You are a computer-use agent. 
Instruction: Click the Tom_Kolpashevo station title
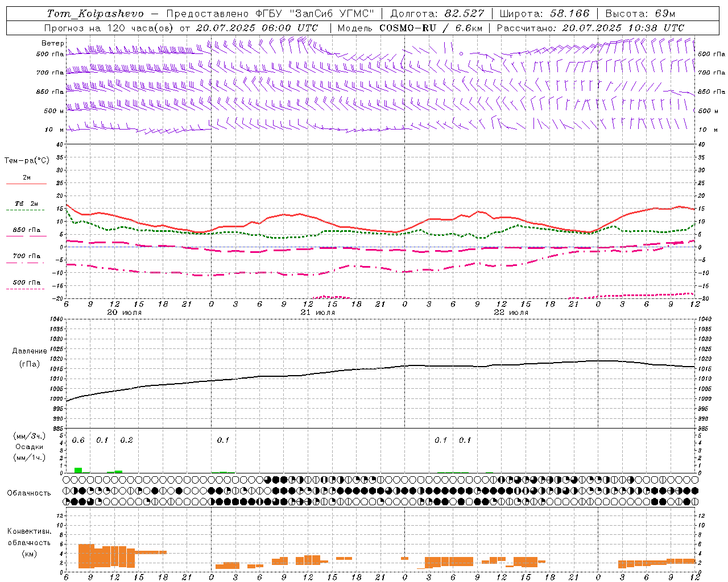(x=95, y=14)
